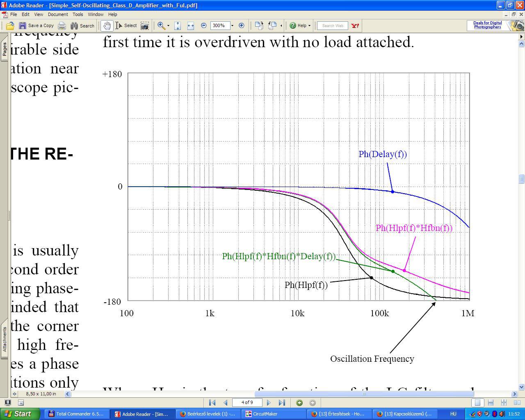Click the zoom percentage field showing 300%
This screenshot has width=525, height=420.
coord(220,26)
